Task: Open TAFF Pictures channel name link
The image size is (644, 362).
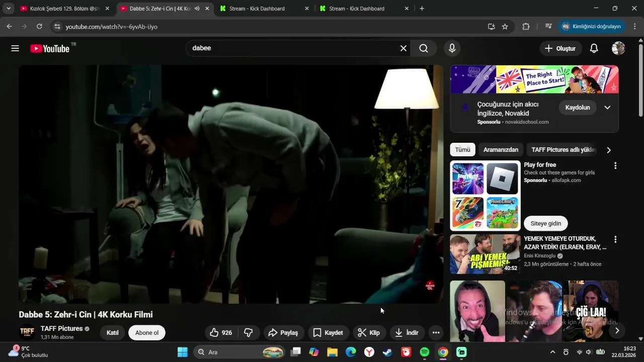Action: coord(61,328)
